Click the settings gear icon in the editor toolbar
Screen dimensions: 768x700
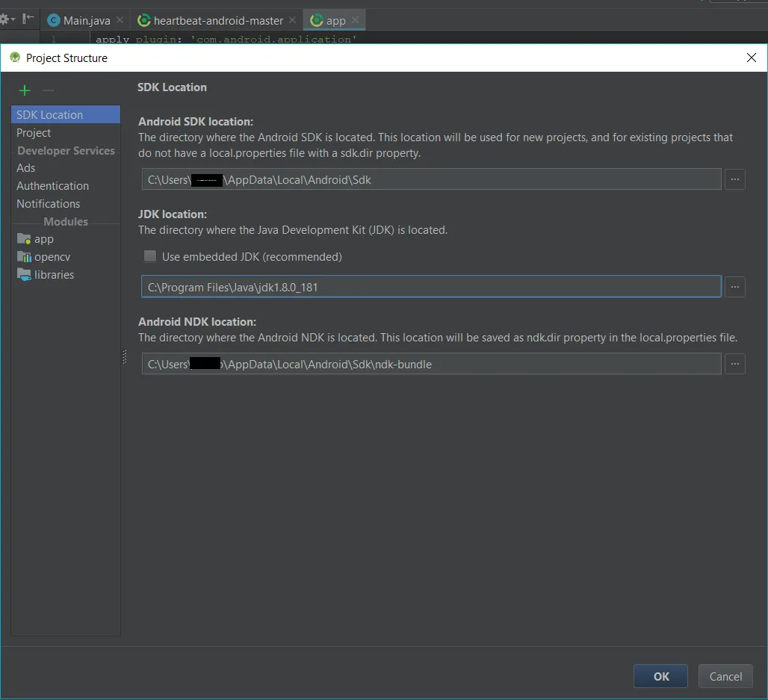coord(5,19)
